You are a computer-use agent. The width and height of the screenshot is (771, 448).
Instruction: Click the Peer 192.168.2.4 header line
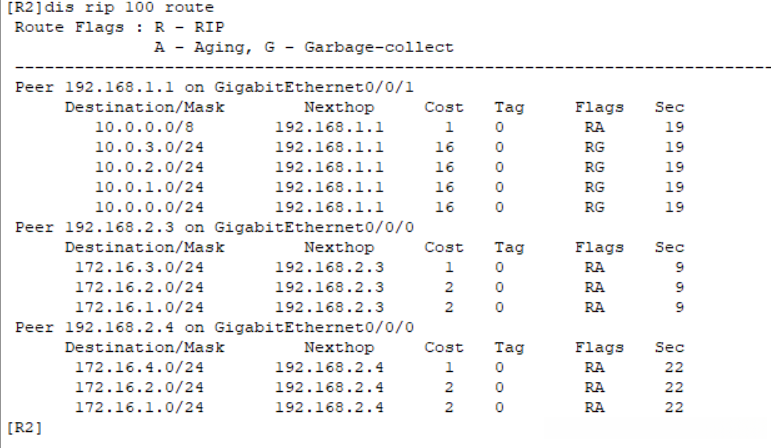click(x=215, y=327)
